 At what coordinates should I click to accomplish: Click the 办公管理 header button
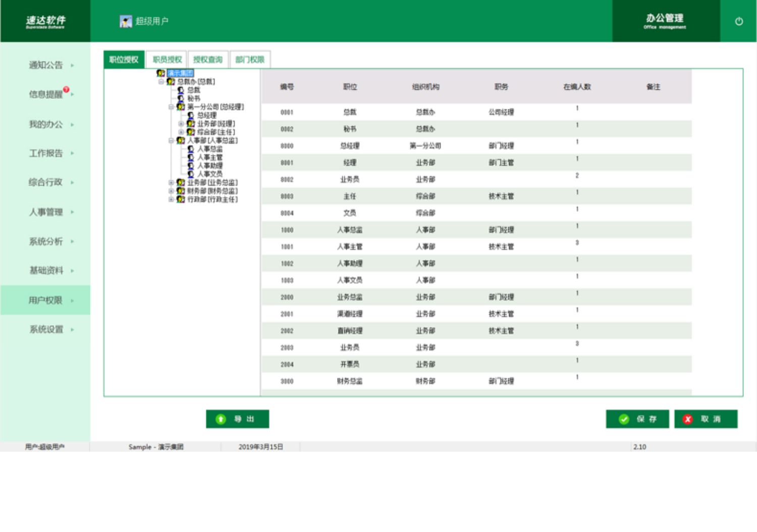666,21
